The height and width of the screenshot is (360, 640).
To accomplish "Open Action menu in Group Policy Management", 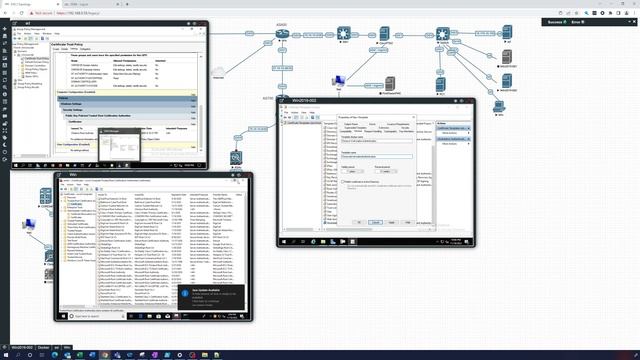I will pyautogui.click(x=27, y=33).
